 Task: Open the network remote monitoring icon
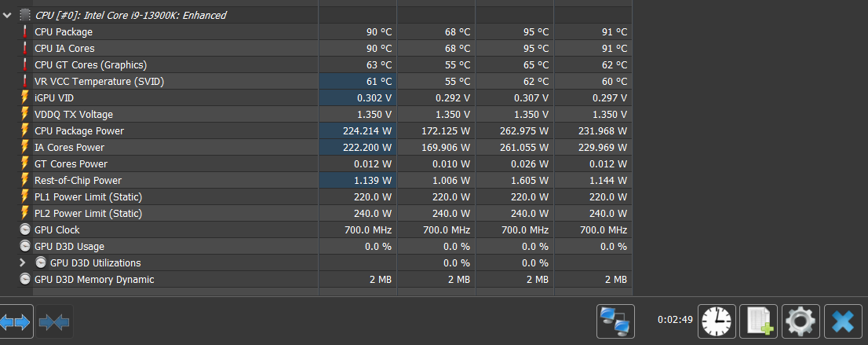tap(615, 321)
